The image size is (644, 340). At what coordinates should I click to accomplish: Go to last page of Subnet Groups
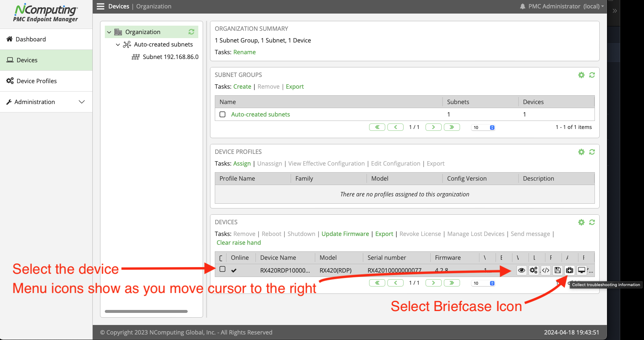click(452, 127)
